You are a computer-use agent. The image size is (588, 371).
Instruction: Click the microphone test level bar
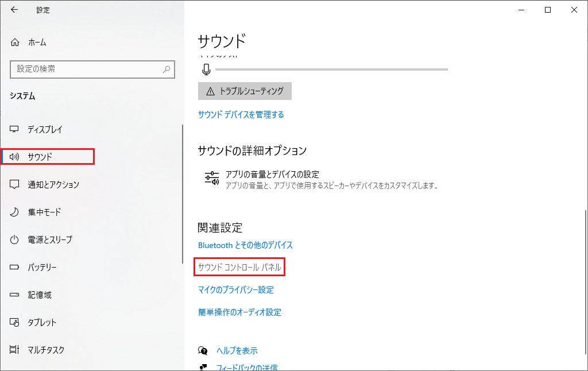pyautogui.click(x=331, y=69)
